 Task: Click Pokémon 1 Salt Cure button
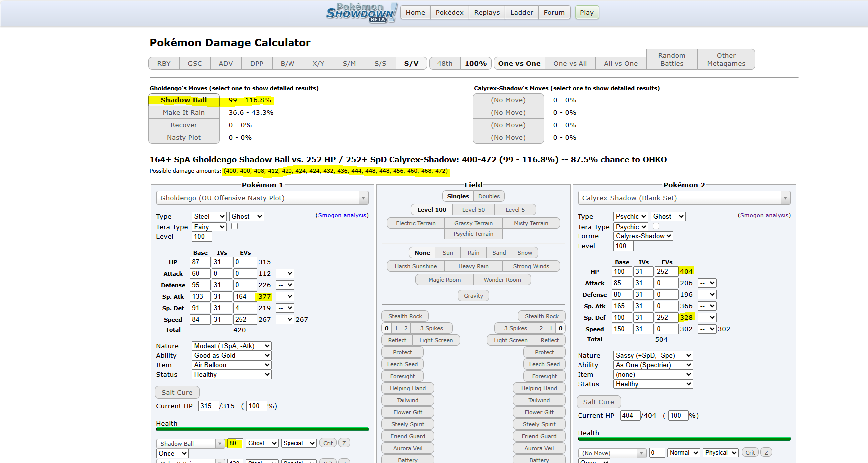point(177,392)
